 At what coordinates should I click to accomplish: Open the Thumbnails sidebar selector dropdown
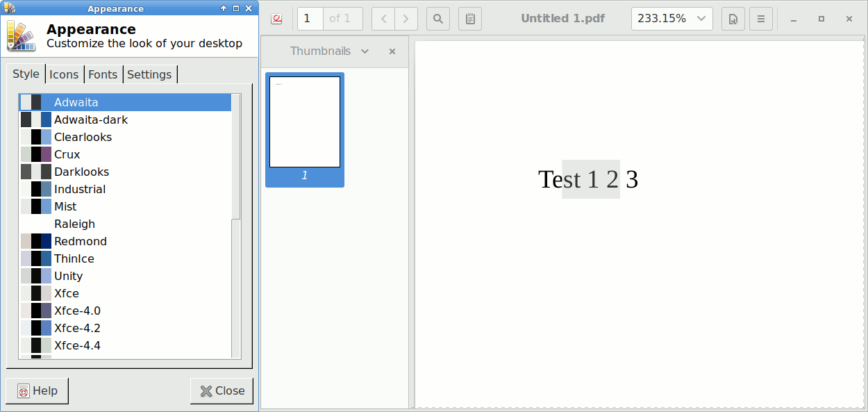365,51
